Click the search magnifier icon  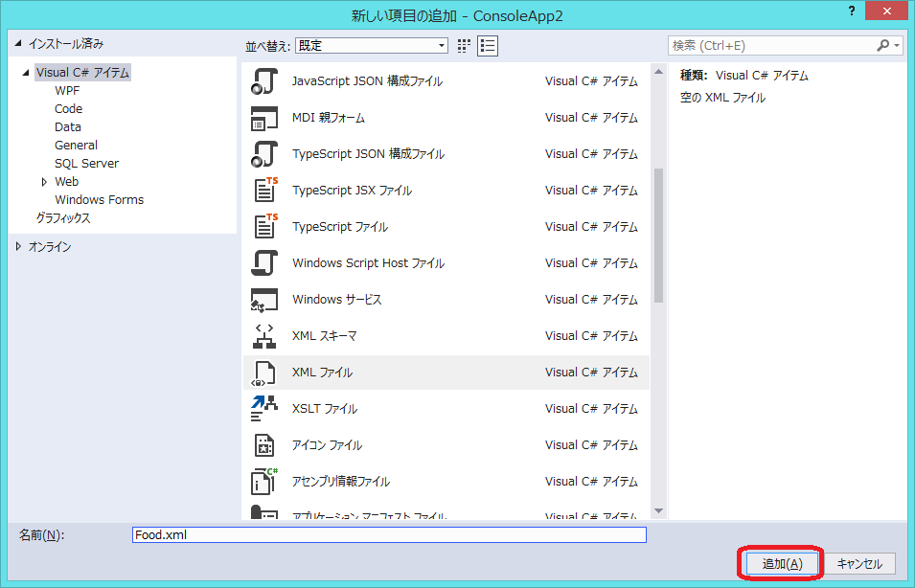[883, 46]
